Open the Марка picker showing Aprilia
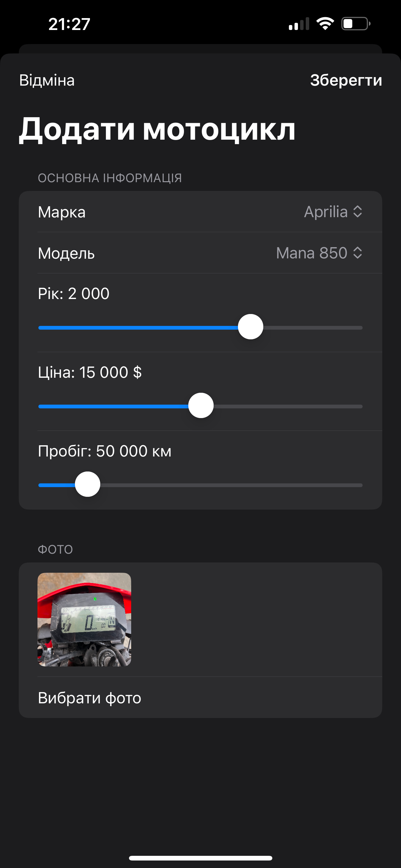Viewport: 401px width, 868px height. pyautogui.click(x=333, y=212)
